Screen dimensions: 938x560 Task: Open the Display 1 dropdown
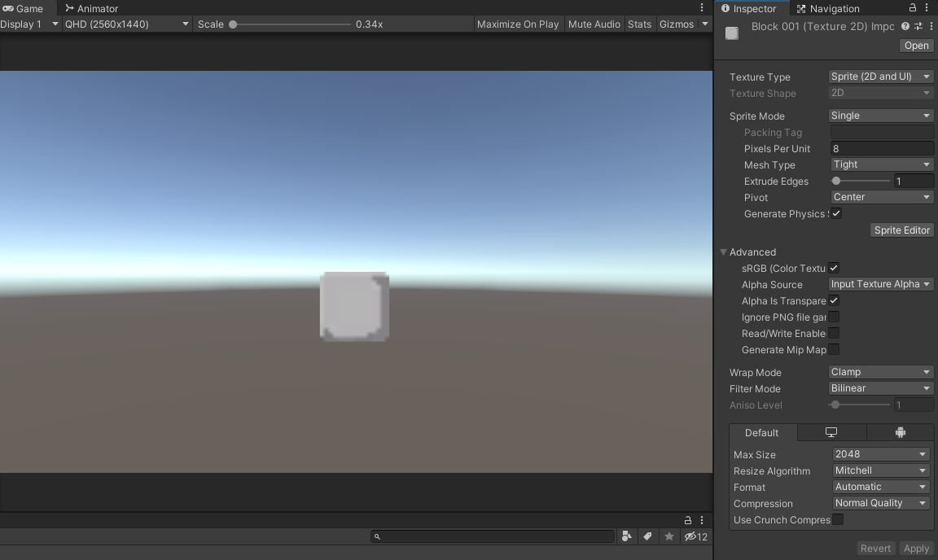30,24
